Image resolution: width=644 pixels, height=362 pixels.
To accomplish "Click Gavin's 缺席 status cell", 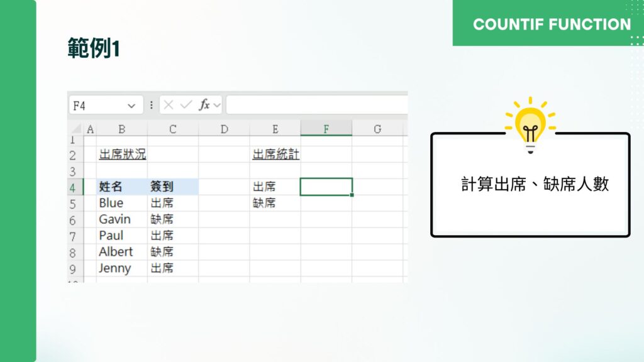I will coord(173,219).
